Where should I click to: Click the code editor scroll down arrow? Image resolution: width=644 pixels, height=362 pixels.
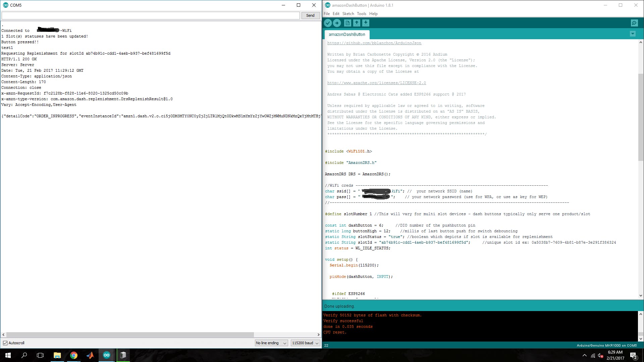641,296
